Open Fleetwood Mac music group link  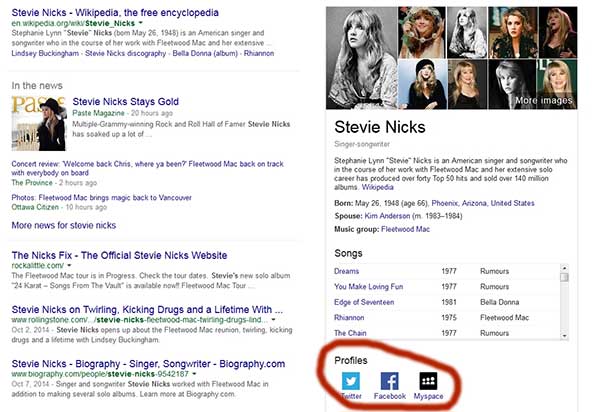(406, 229)
